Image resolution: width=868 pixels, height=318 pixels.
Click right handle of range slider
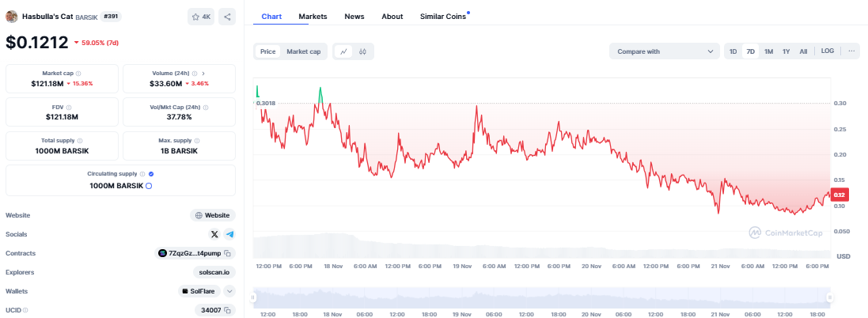pos(830,298)
